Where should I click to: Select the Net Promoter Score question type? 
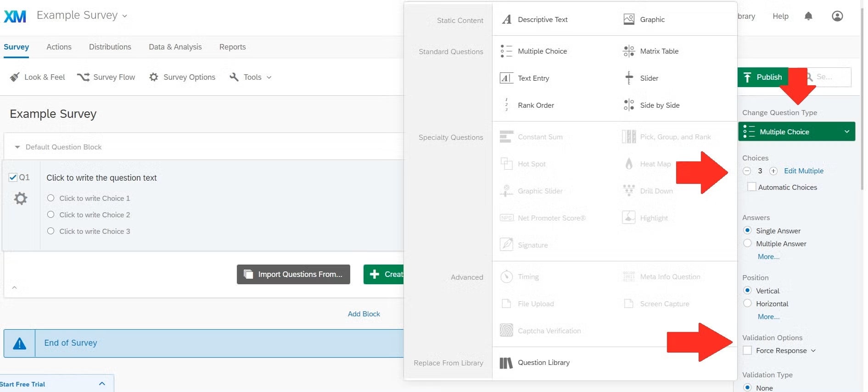543,218
